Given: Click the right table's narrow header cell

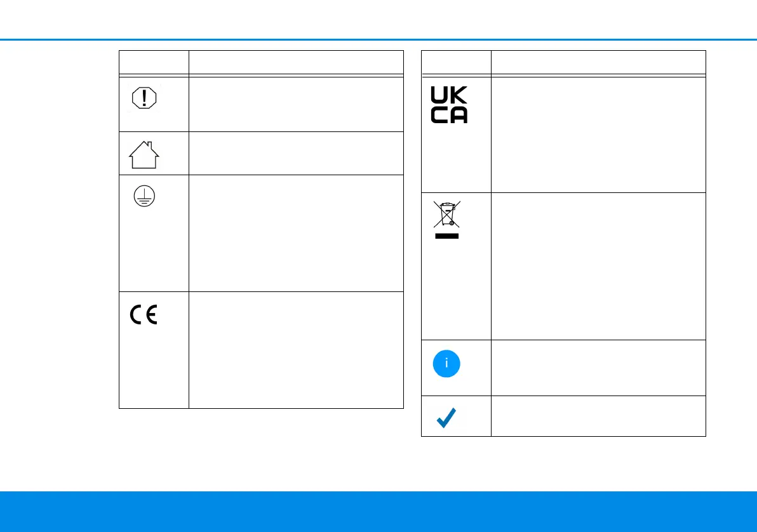Looking at the screenshot, I should [x=456, y=63].
